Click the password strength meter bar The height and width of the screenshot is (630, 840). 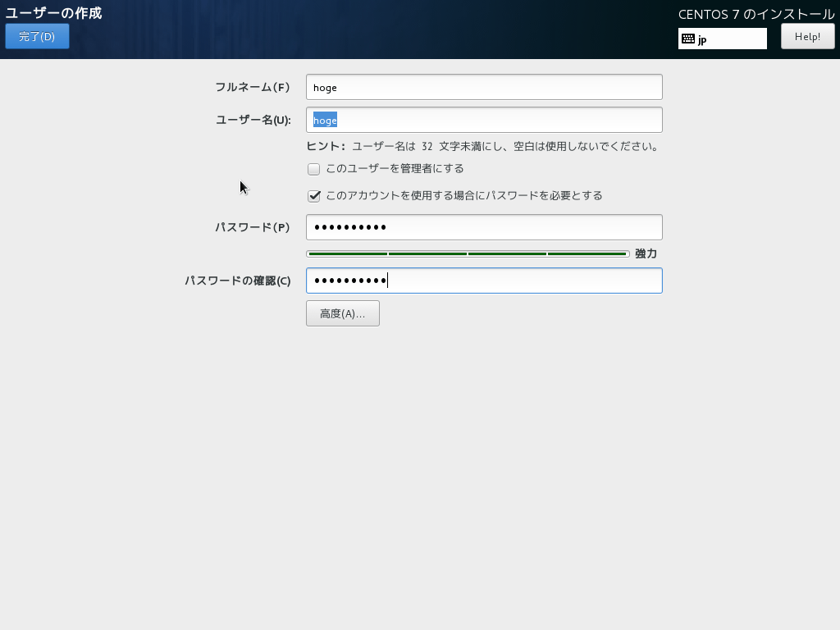466,253
